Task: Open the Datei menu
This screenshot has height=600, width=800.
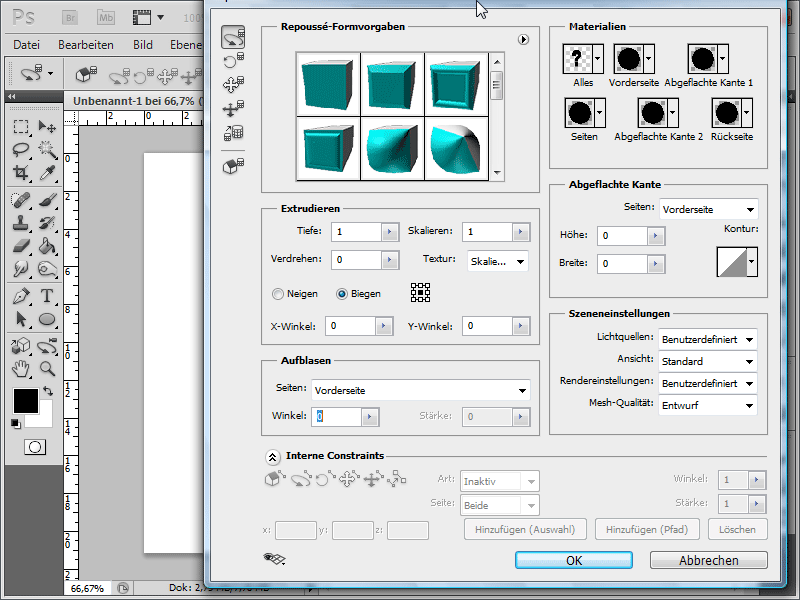Action: click(x=27, y=45)
